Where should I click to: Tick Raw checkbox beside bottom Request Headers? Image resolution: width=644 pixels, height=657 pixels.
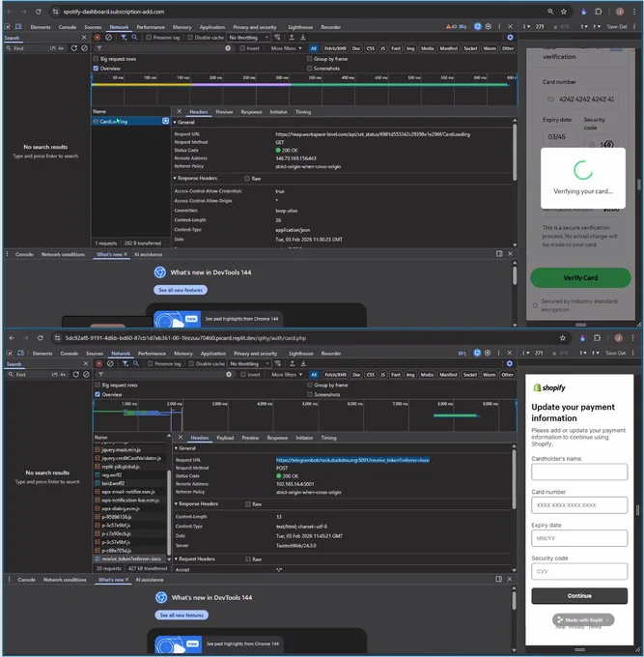coord(248,559)
